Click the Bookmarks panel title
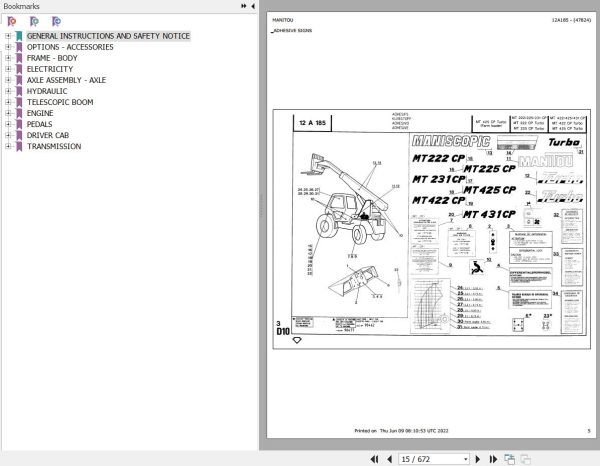 (x=21, y=6)
